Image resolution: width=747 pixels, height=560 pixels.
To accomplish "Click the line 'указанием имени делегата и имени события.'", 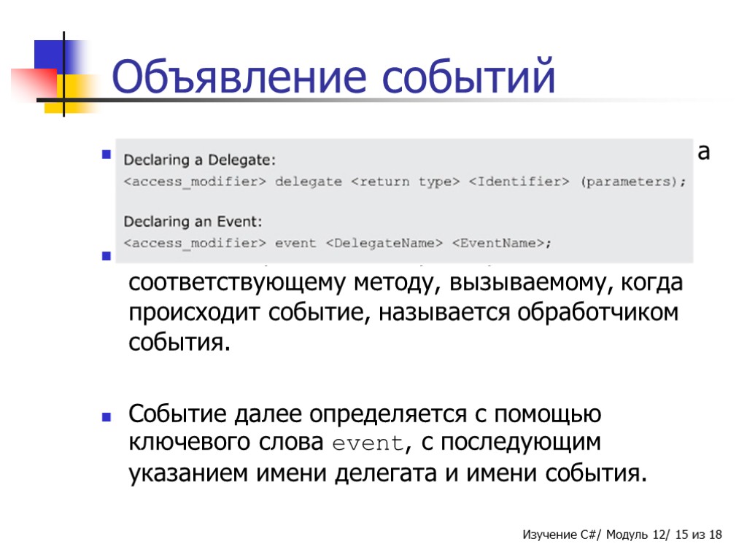I will click(388, 473).
